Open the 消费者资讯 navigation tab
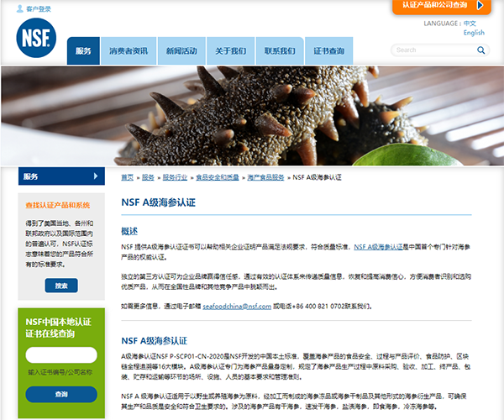Screen dimensions: 504x420 point(129,51)
